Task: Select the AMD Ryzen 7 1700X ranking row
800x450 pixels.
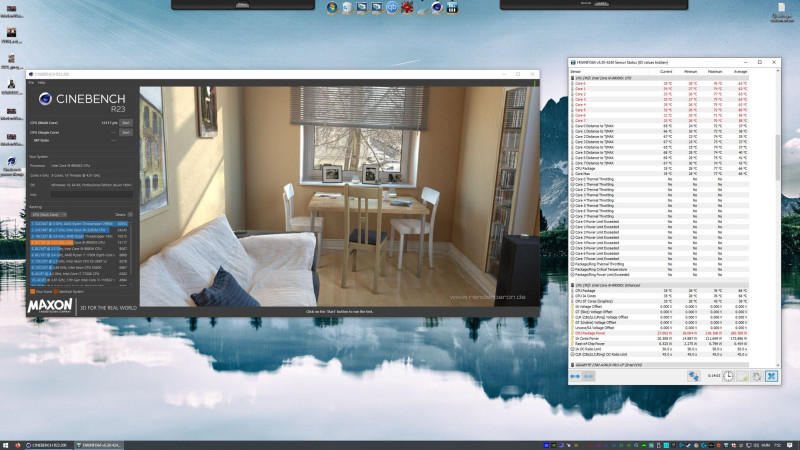Action: (79, 255)
